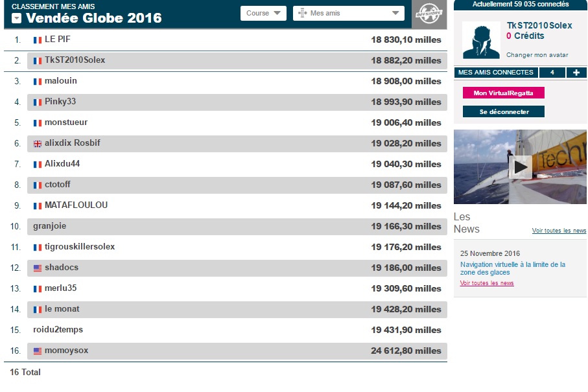
Task: Click the US flag beside momoysox
Action: [x=38, y=351]
